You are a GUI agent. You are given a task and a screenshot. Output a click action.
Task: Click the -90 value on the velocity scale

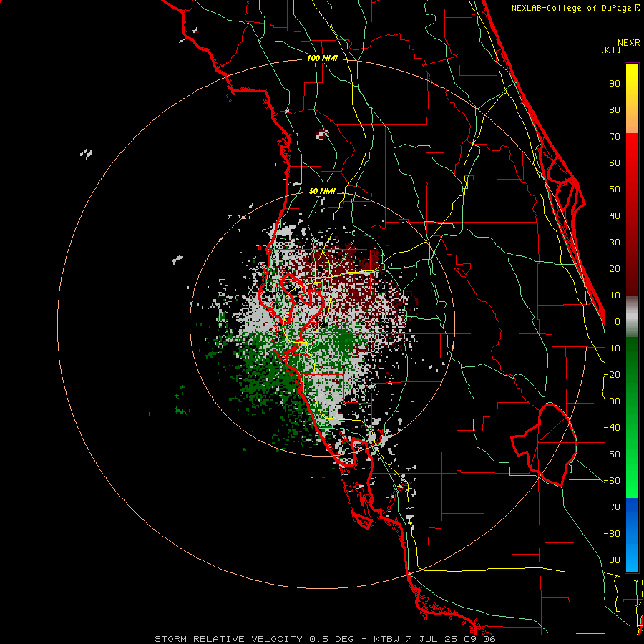[612, 560]
